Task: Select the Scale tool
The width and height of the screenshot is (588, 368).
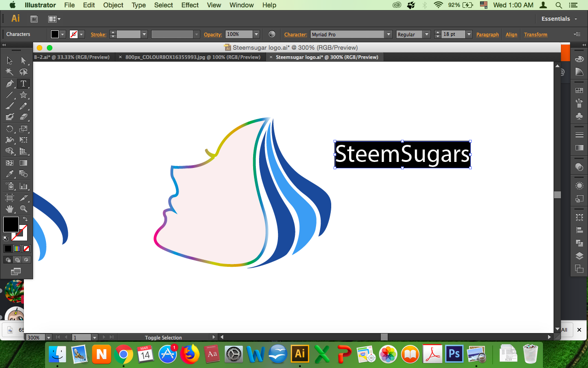Action: [x=23, y=129]
